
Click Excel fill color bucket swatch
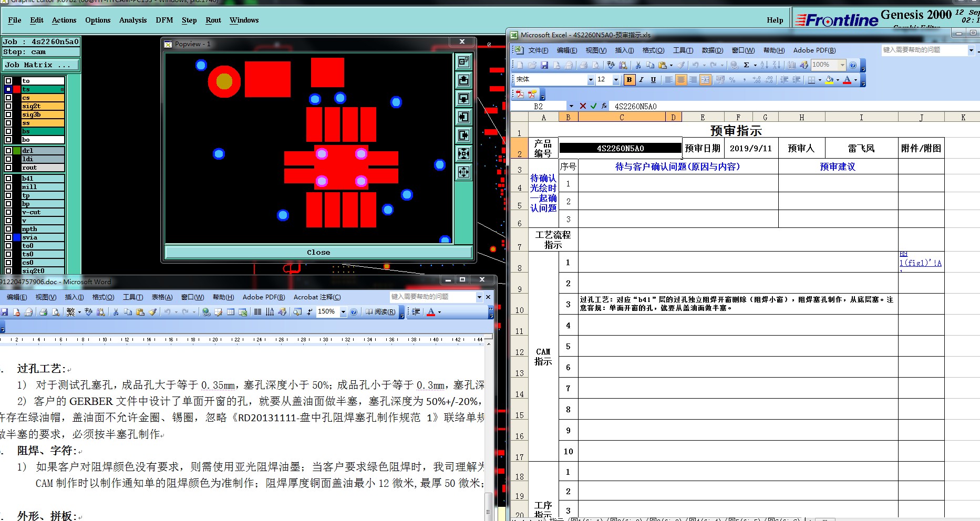pyautogui.click(x=830, y=80)
